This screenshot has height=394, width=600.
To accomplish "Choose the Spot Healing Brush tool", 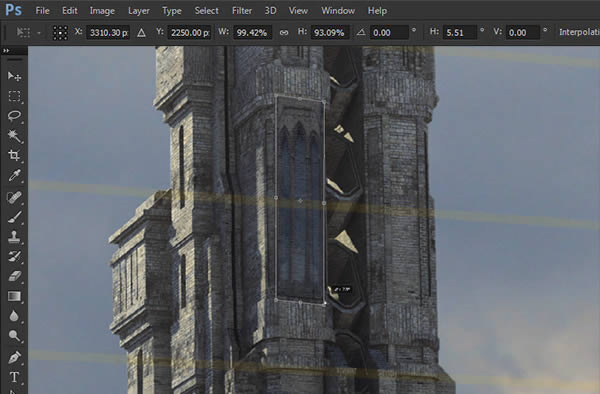I will [14, 197].
